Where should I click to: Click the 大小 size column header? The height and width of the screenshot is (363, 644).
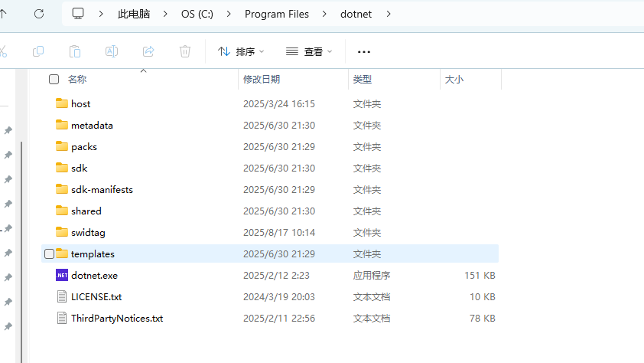pyautogui.click(x=454, y=79)
